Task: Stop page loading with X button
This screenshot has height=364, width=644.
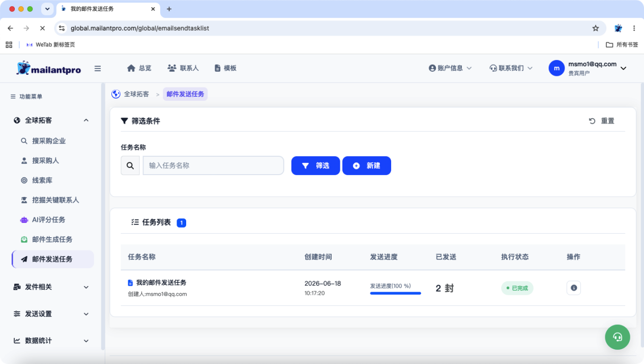Action: (x=42, y=28)
